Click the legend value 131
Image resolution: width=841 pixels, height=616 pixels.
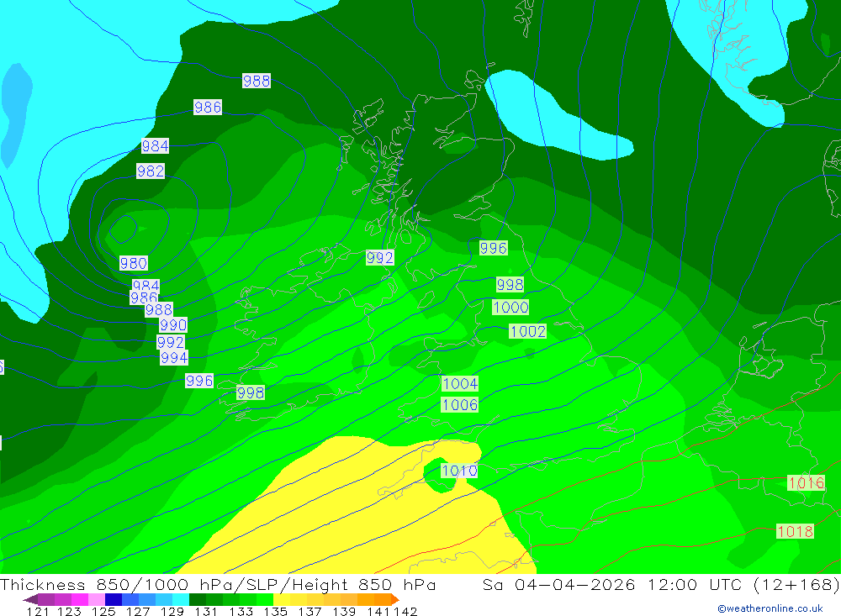[x=206, y=612]
